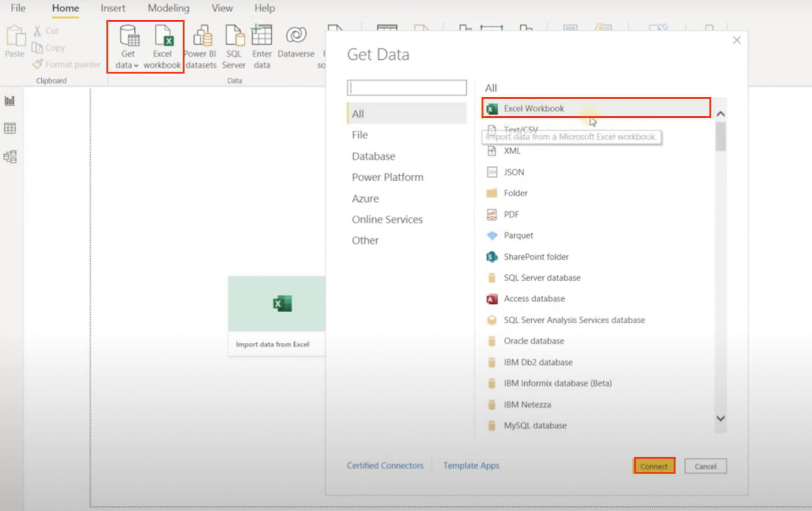The height and width of the screenshot is (511, 812).
Task: Switch to Report view in left sidebar
Action: pyautogui.click(x=10, y=100)
